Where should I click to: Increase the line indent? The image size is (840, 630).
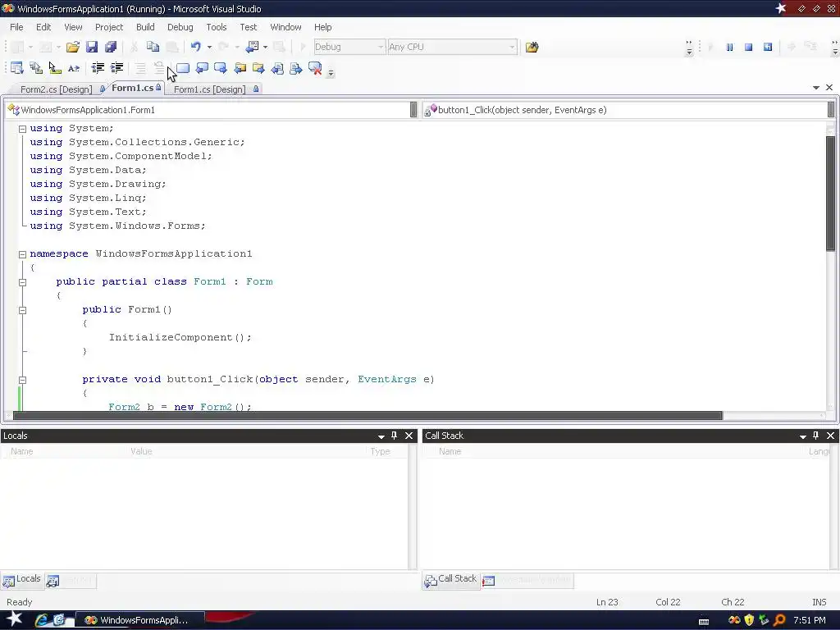point(116,68)
